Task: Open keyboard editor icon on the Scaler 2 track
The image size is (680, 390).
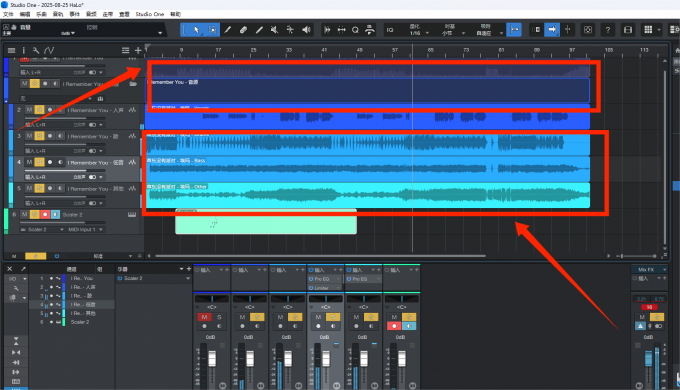Action: click(132, 215)
